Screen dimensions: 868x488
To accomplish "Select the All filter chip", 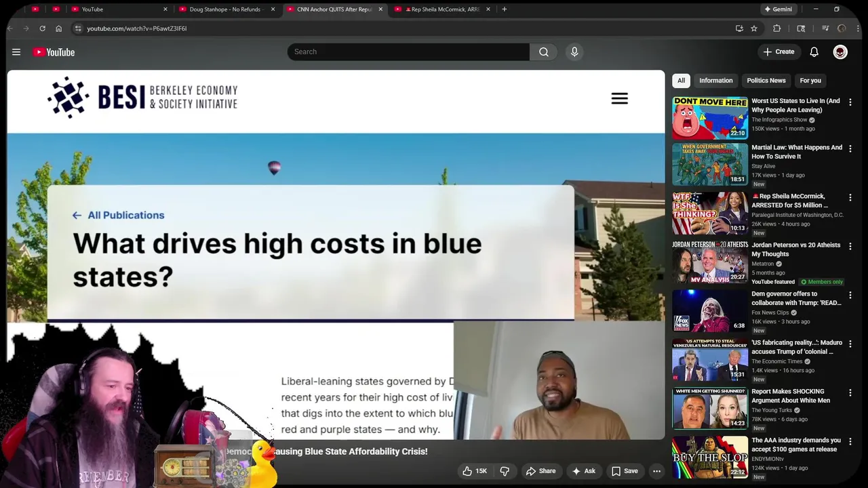I will pos(682,81).
